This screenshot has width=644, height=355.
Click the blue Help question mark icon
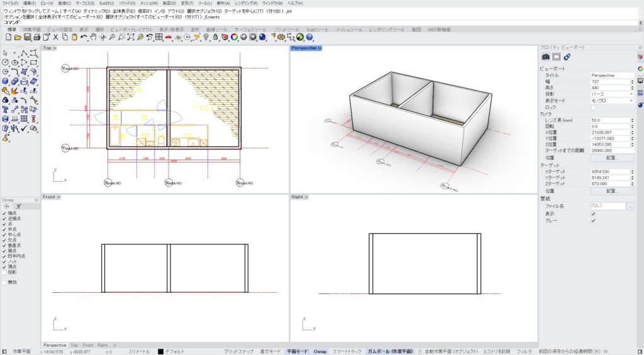309,38
